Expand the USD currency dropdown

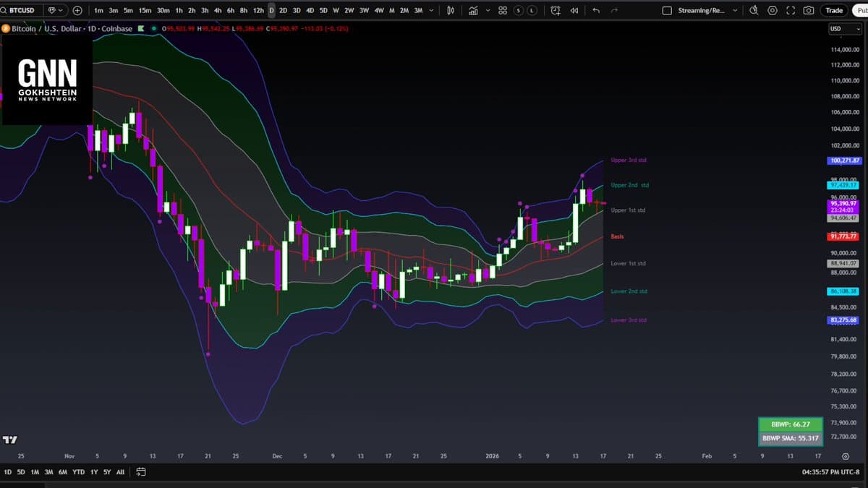(843, 29)
